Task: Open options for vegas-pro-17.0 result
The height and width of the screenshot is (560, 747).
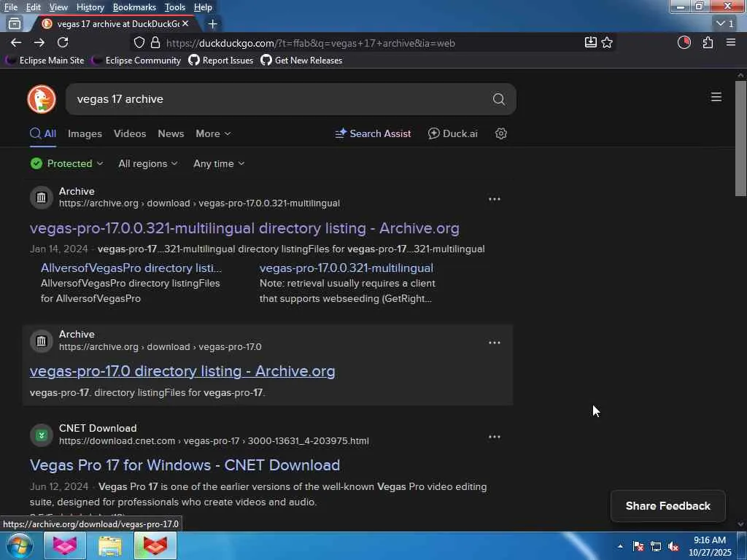Action: [495, 343]
